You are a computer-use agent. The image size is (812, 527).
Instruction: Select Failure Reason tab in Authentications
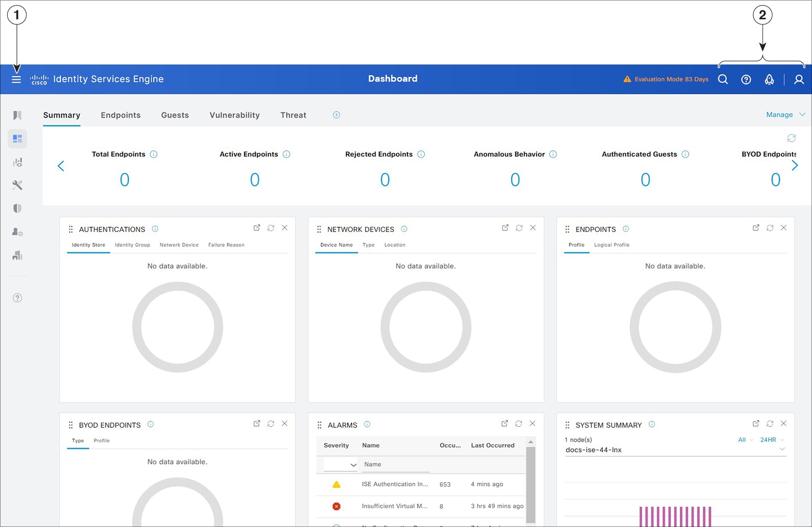(x=226, y=245)
